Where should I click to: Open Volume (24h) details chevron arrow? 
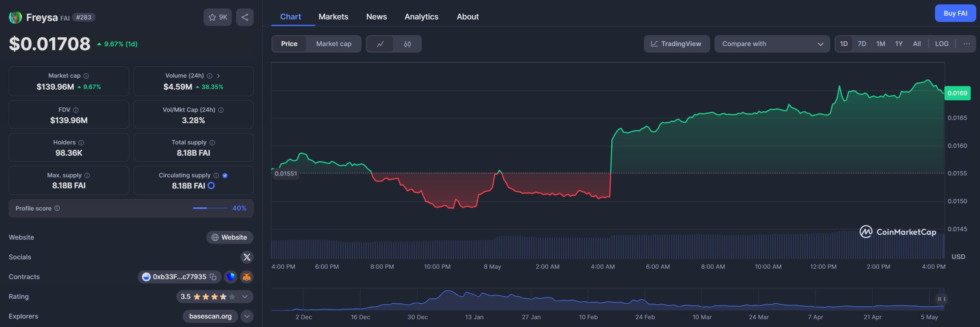tap(219, 76)
